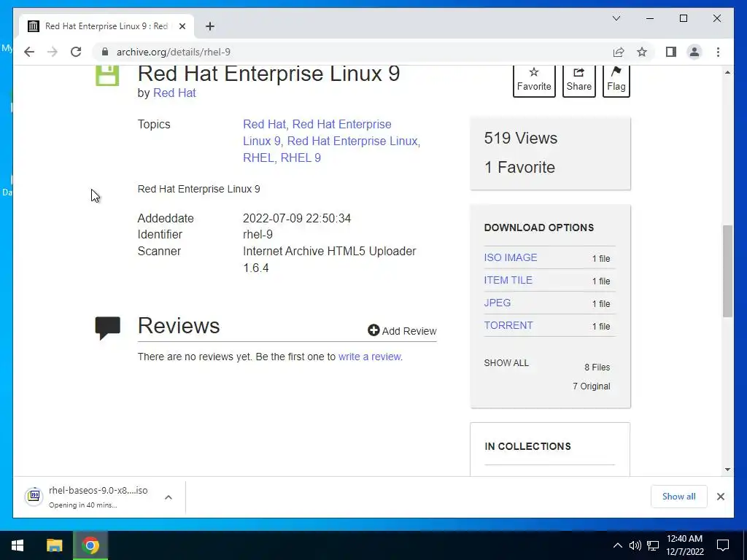Open the 'Red Hat Enterprise Linux,' topic link

click(x=354, y=141)
